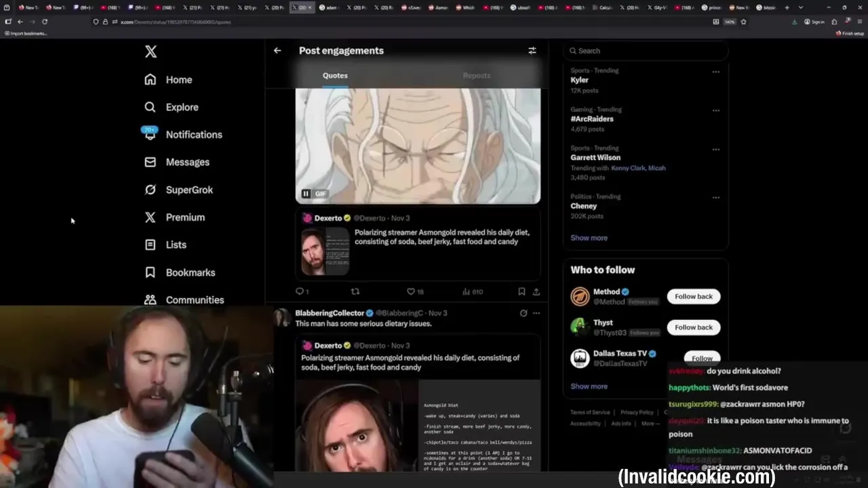
Task: Reply to the post with 1 comment
Action: tap(302, 291)
